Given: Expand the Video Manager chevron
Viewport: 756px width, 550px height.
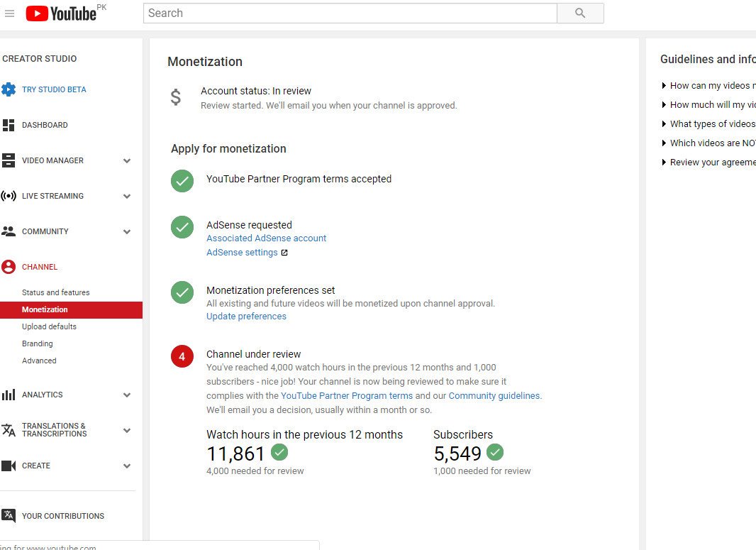Looking at the screenshot, I should [127, 160].
